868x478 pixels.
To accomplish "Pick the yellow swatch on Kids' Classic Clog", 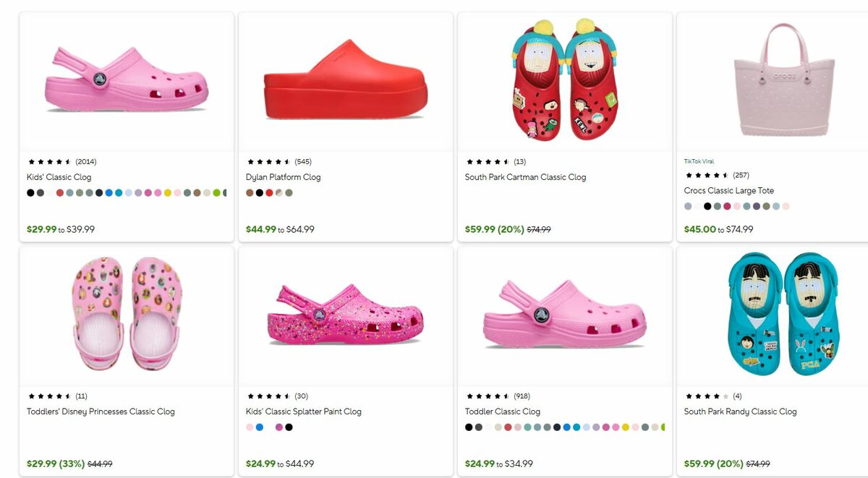I will (168, 193).
